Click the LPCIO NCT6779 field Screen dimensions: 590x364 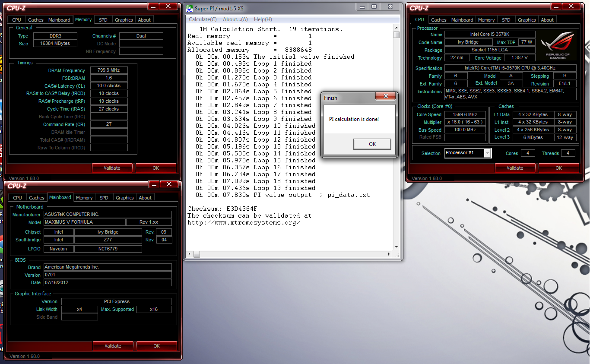[108, 249]
